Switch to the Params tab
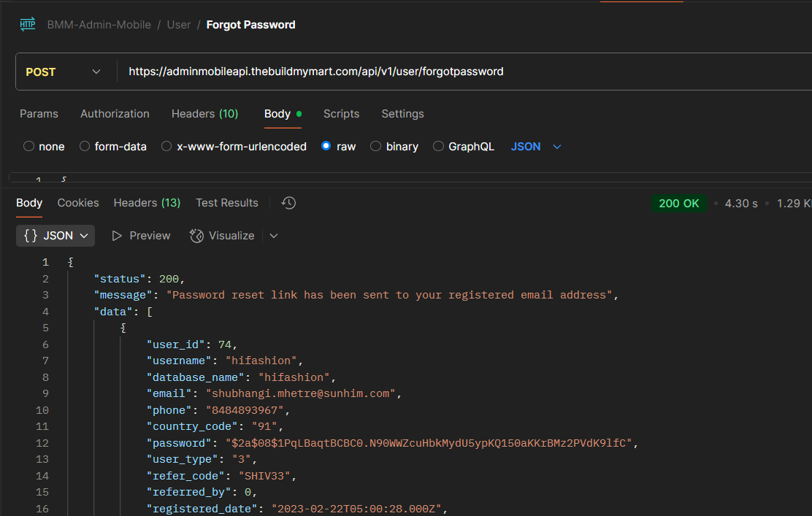Screen dimensions: 812x516 39,114
